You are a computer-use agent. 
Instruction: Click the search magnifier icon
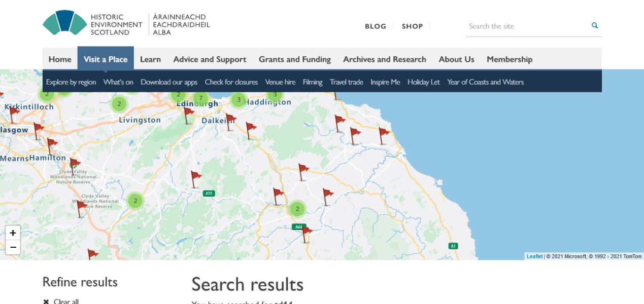[x=595, y=26]
